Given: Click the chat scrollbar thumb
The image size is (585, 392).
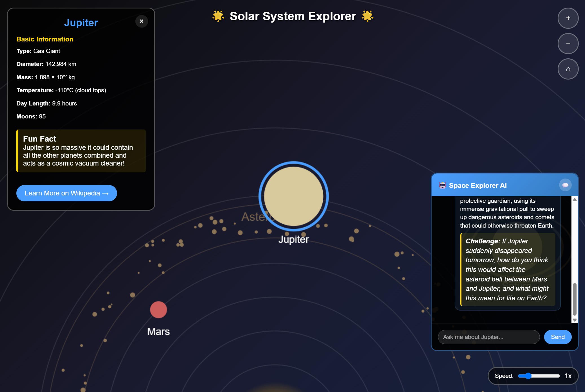Looking at the screenshot, I should click(x=575, y=299).
